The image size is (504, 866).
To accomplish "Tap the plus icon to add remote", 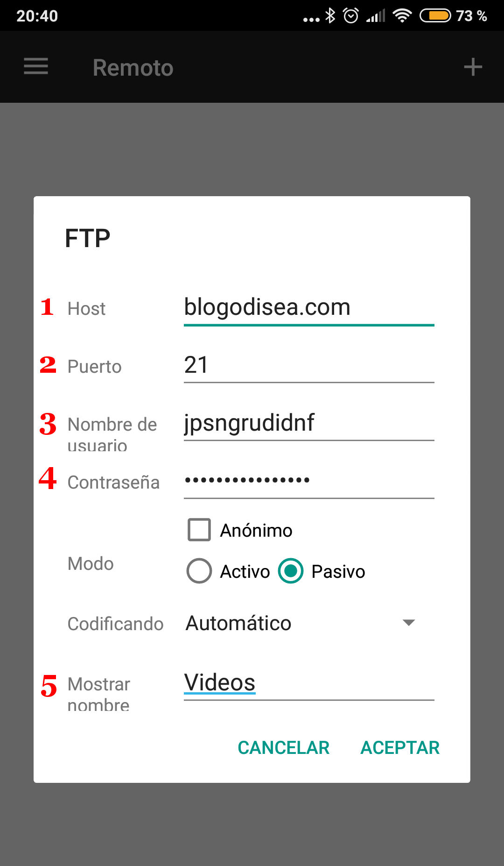I will click(x=473, y=67).
